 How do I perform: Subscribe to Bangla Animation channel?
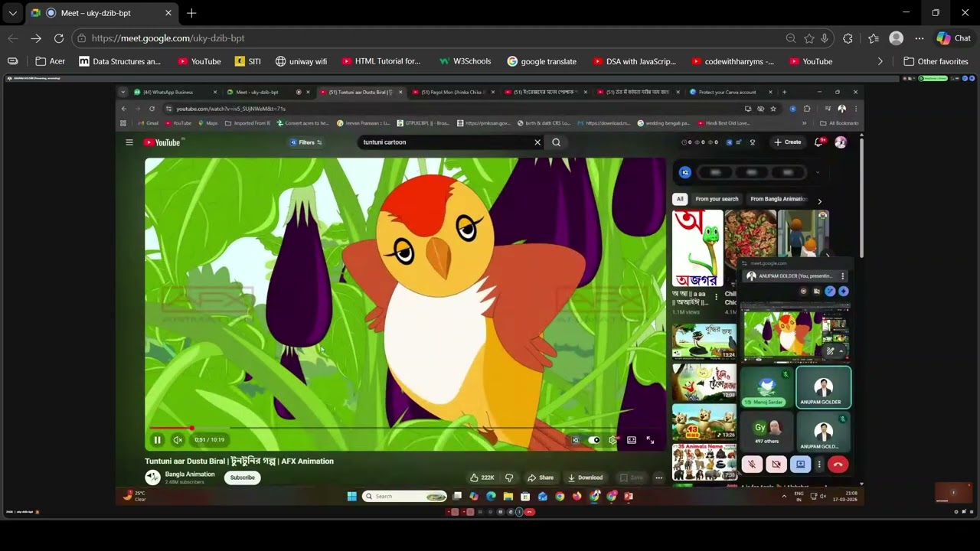pyautogui.click(x=243, y=478)
